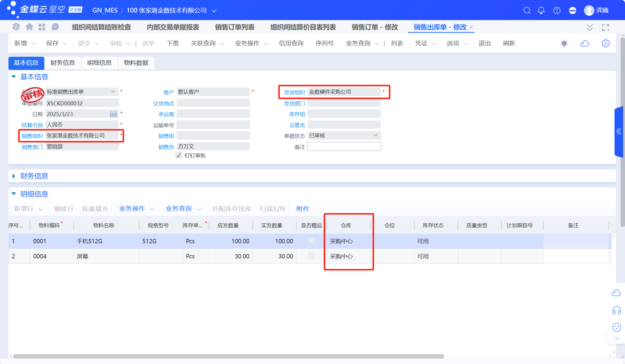Click the cloud icon in the toolbar
Image resolution: width=625 pixels, height=364 pixels.
click(x=585, y=43)
